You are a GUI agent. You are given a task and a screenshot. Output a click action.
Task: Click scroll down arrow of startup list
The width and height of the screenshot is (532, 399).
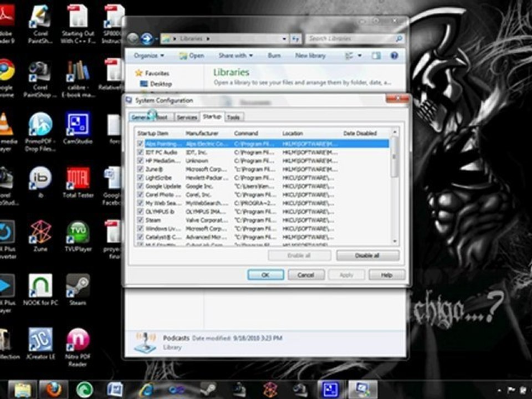tap(395, 241)
